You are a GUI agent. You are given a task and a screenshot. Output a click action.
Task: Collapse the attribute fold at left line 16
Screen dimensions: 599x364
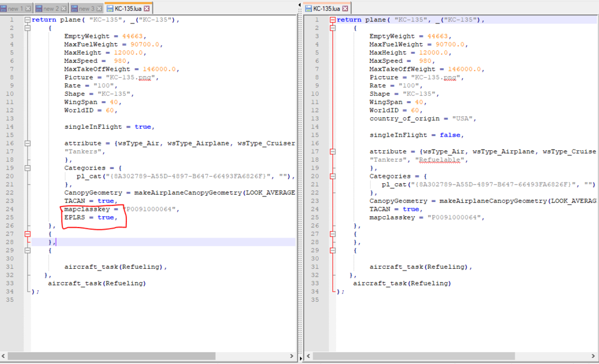28,143
